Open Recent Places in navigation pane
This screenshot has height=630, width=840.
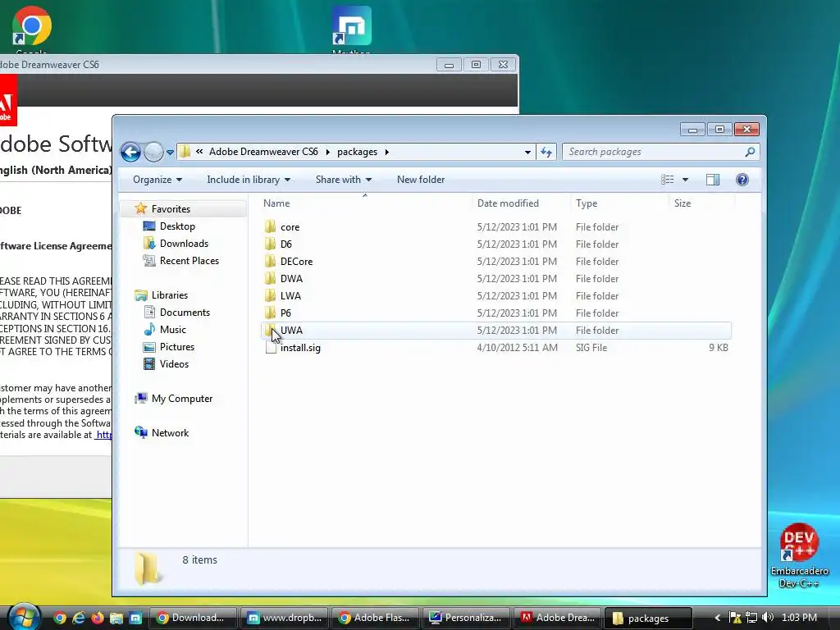point(189,260)
